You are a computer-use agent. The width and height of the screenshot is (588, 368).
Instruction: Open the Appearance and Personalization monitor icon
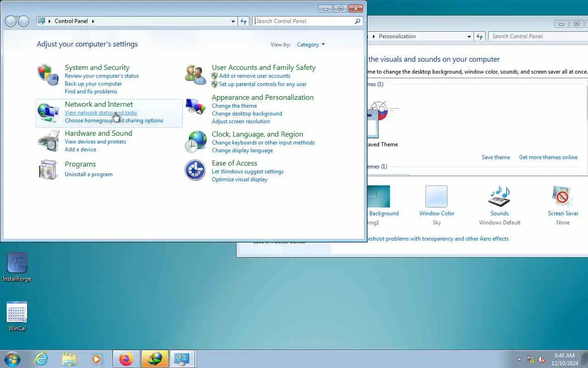[x=196, y=107]
